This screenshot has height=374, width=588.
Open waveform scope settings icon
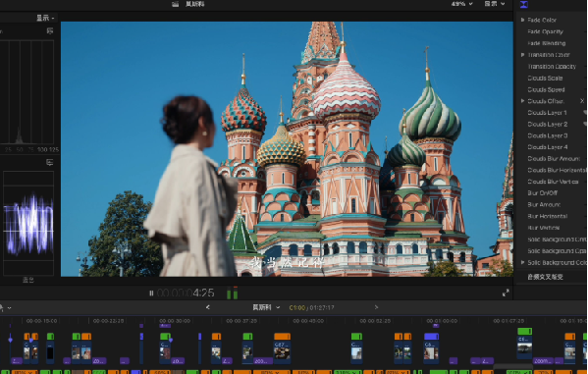49,162
